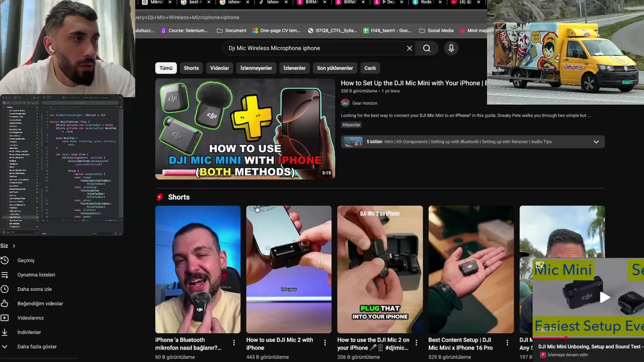Seek using the miniplayer red progress bar
Screen dimensions: 644x362
point(589,338)
